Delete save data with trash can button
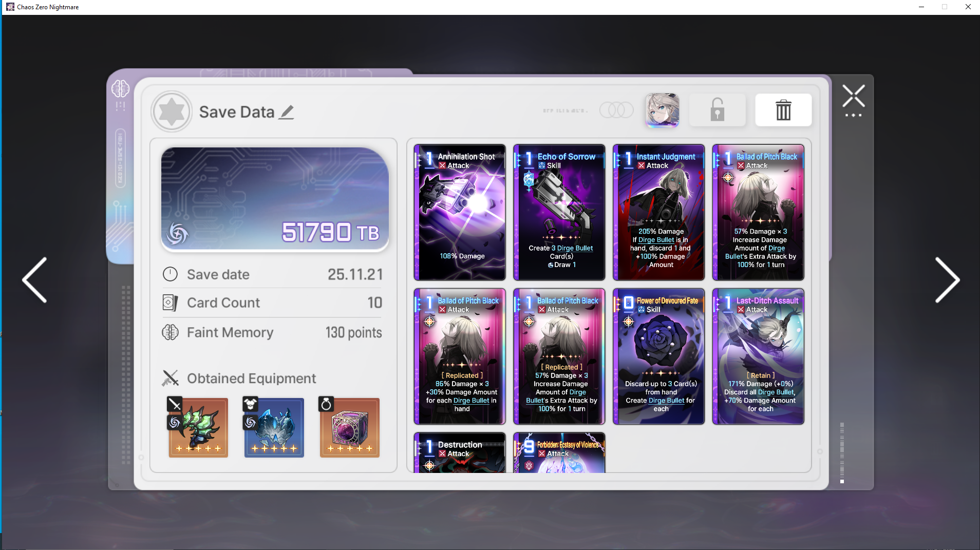Image resolution: width=980 pixels, height=550 pixels. pos(783,110)
